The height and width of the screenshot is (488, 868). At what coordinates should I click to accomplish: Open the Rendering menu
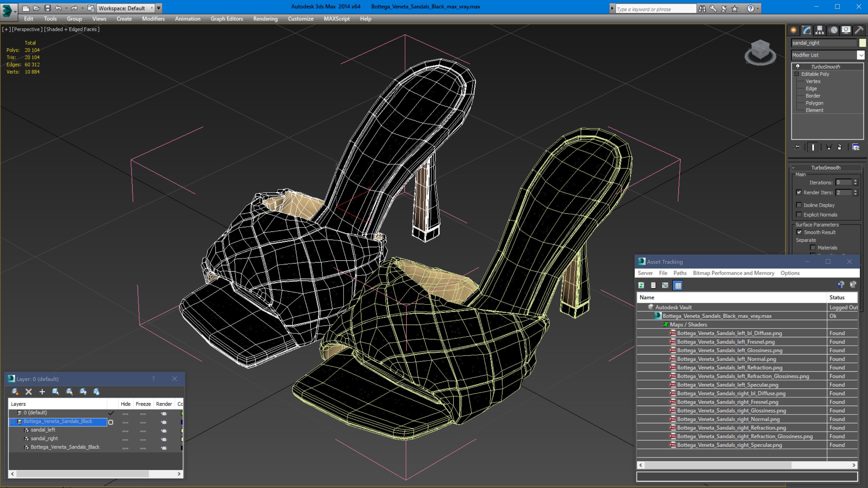click(266, 19)
